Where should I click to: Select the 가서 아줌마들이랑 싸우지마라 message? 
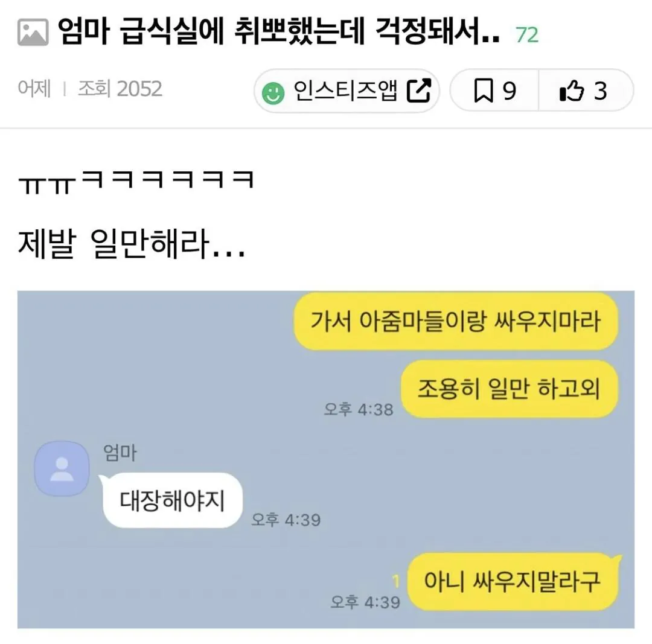pyautogui.click(x=456, y=321)
